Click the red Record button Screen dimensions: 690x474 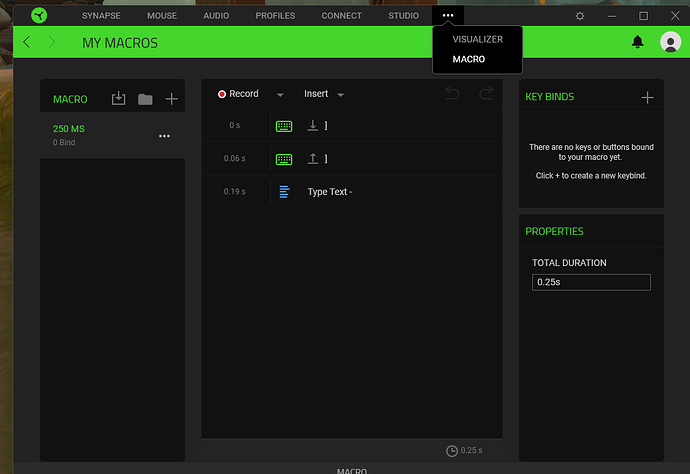238,94
